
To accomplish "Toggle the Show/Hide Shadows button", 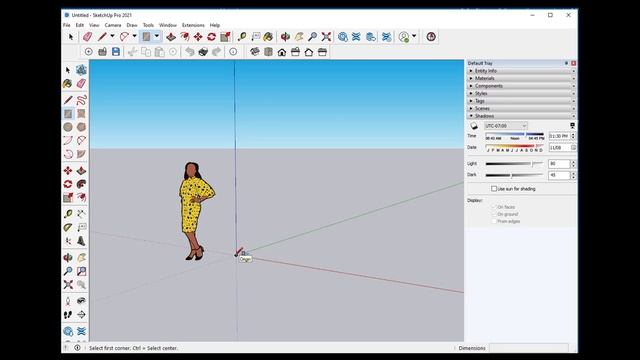I will tap(474, 126).
